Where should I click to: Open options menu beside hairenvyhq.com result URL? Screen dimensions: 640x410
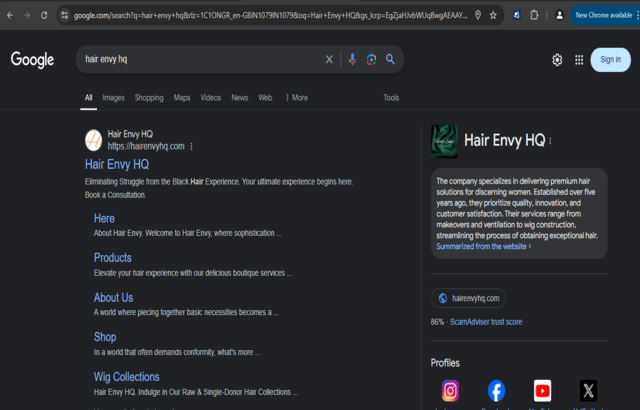tap(192, 146)
